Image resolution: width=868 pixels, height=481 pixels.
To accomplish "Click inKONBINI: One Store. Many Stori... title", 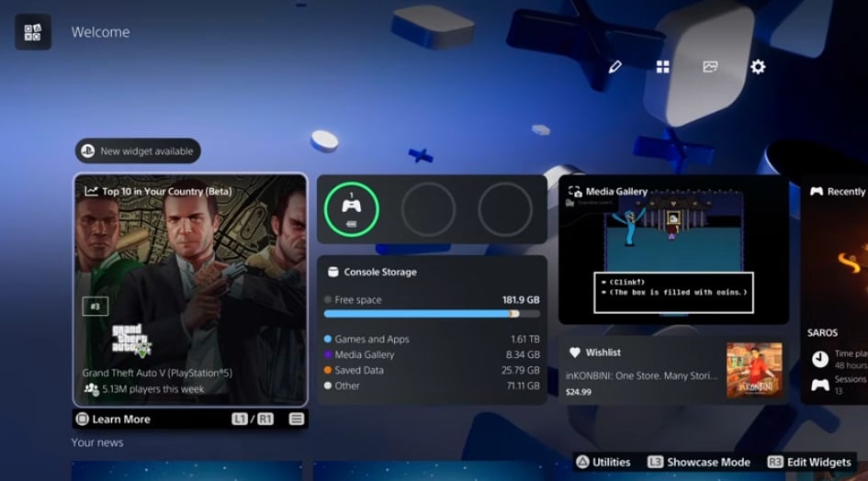I will coord(642,375).
